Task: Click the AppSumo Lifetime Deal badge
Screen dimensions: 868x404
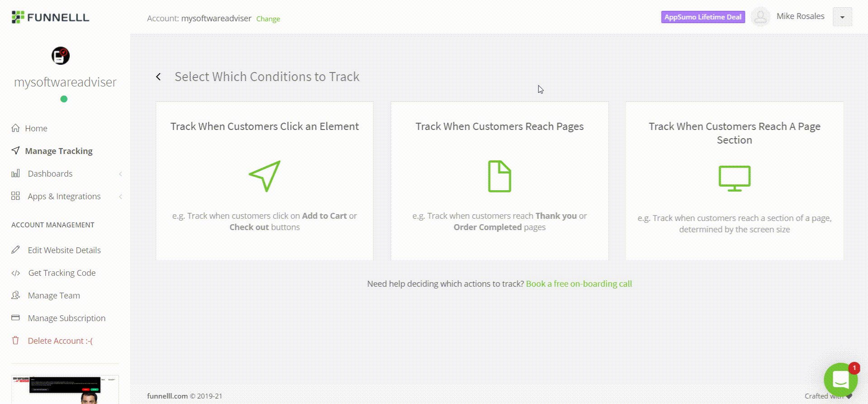Action: click(x=703, y=17)
